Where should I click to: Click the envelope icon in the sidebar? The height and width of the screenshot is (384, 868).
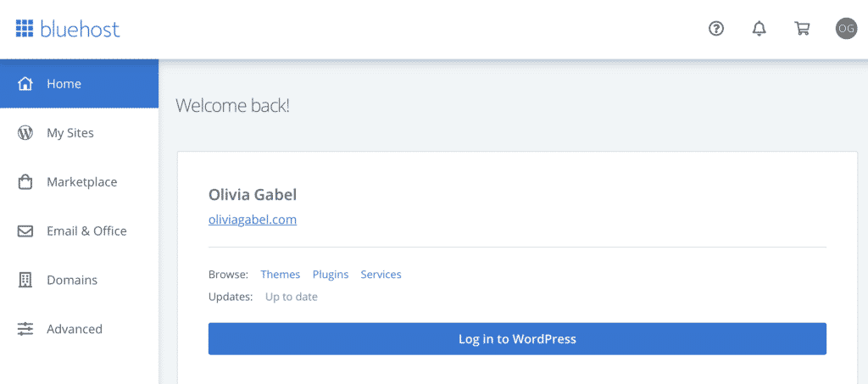(25, 231)
